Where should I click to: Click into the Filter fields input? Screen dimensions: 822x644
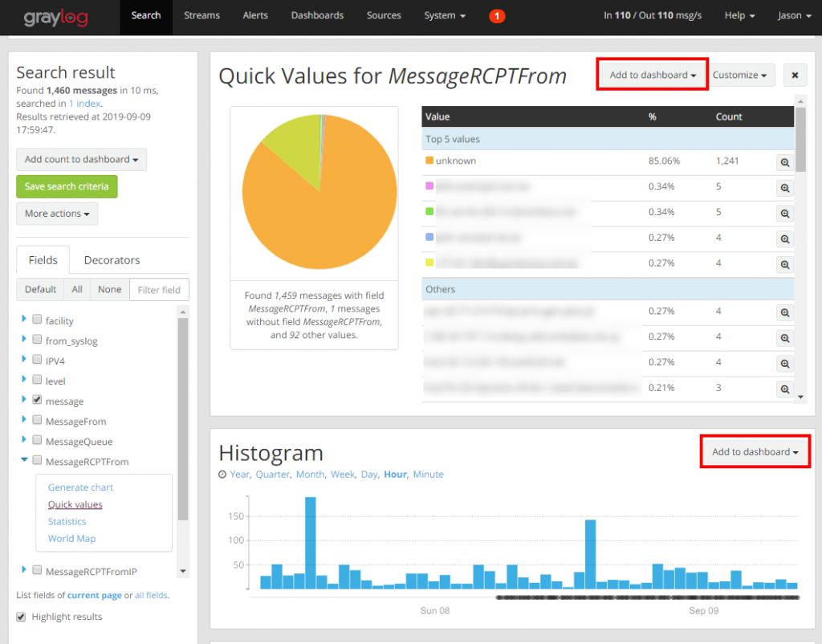coord(160,290)
